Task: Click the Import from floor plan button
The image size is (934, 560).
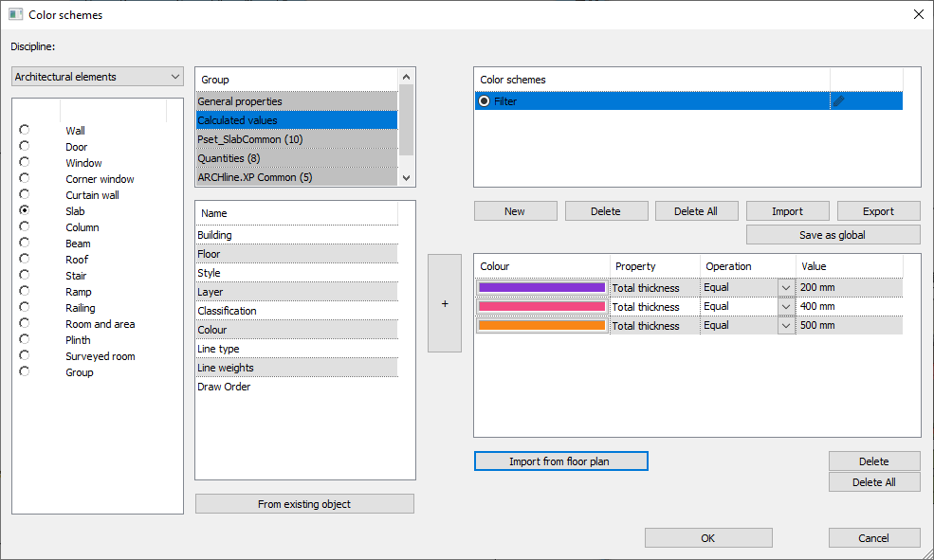Action: (560, 461)
